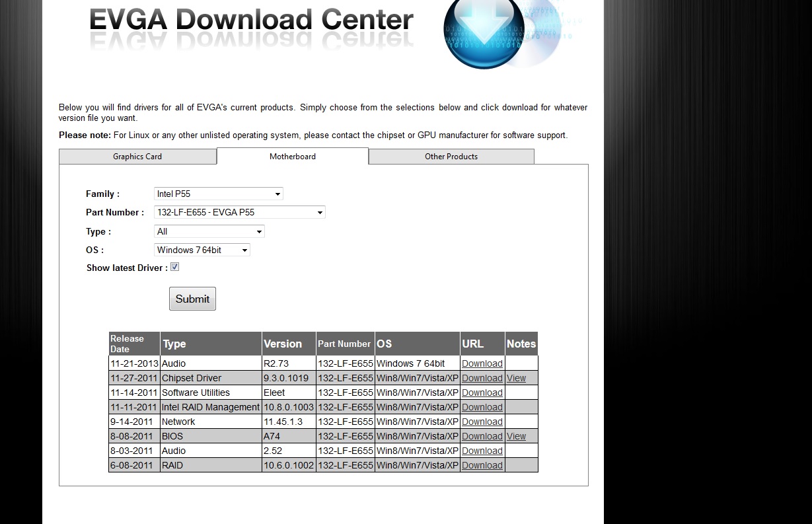
Task: Select the A74 version cell
Action: point(289,436)
